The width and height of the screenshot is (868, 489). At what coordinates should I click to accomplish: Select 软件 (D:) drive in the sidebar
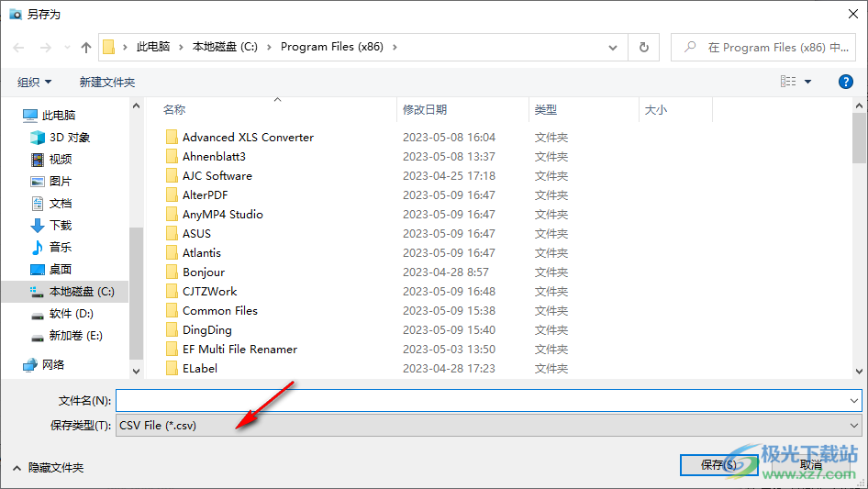[62, 314]
